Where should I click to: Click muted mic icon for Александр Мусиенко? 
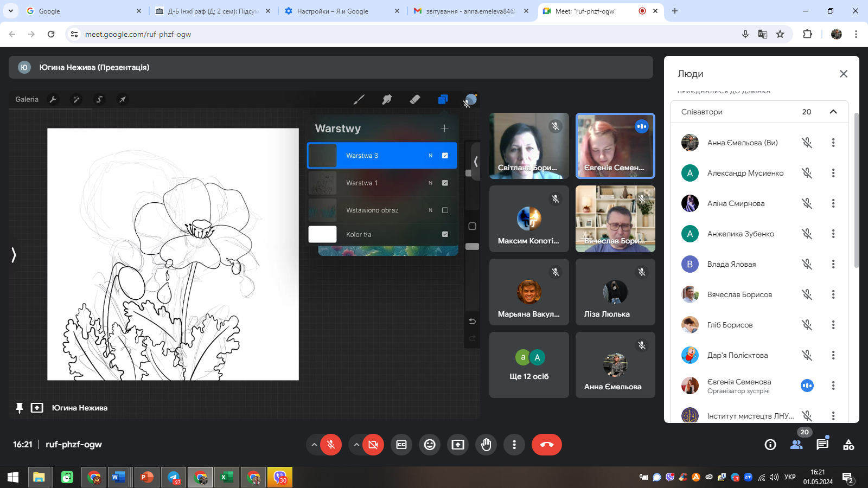[807, 173]
